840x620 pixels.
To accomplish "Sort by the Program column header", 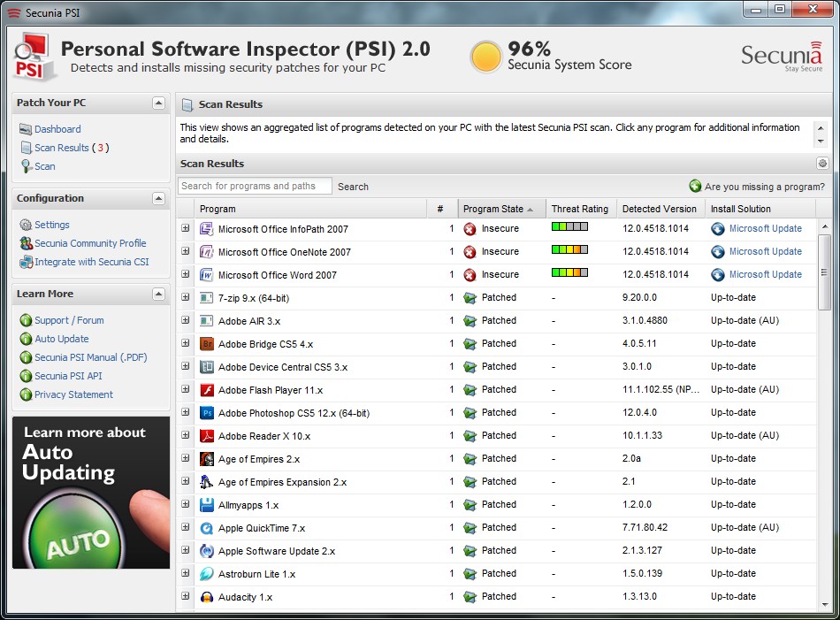I will click(x=310, y=209).
